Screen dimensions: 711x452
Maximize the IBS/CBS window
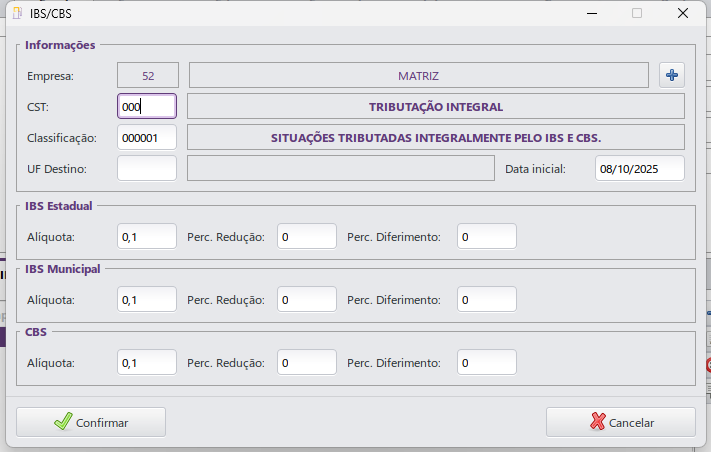[637, 14]
